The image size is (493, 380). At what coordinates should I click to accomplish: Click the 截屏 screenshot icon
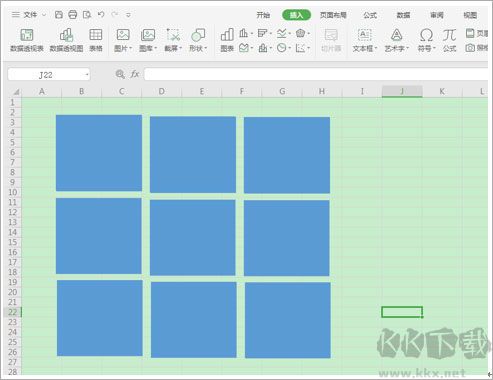pyautogui.click(x=173, y=35)
